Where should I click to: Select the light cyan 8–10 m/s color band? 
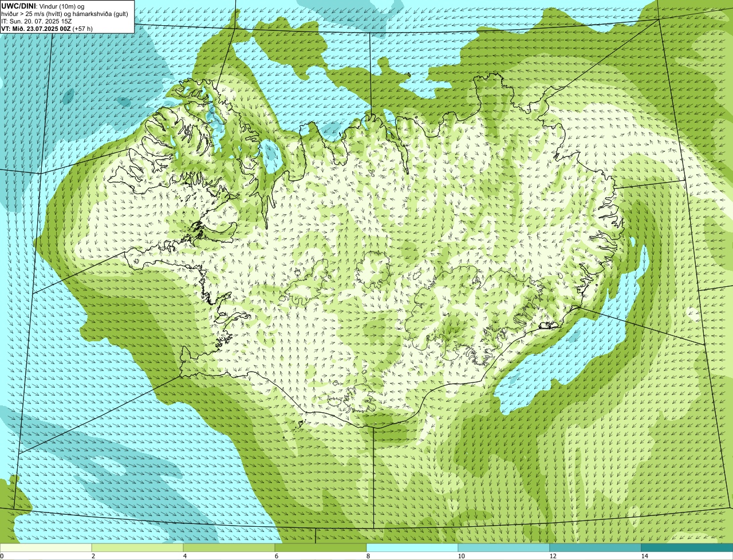tap(412, 547)
